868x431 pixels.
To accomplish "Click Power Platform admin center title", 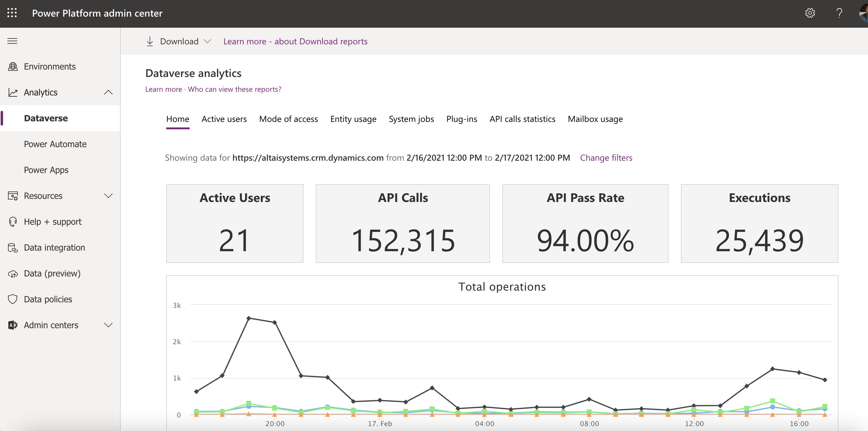I will pyautogui.click(x=97, y=13).
